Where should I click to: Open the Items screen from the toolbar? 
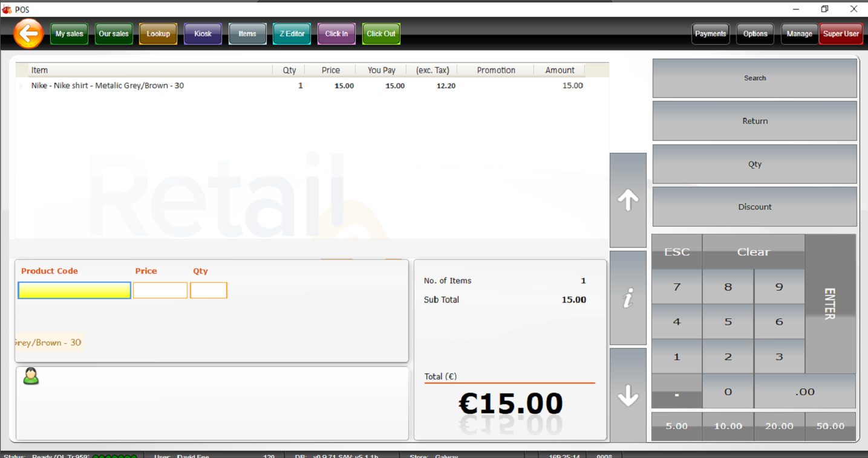(x=247, y=33)
